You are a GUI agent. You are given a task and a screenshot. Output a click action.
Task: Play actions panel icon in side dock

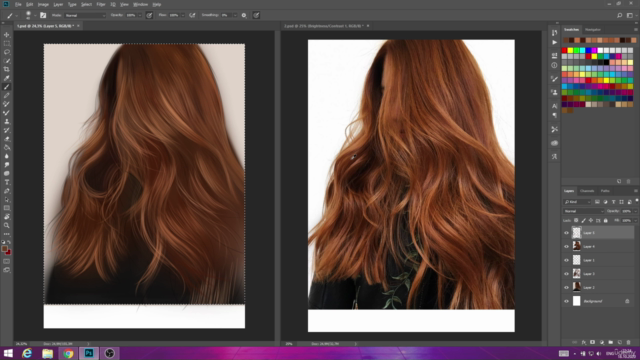pos(554,42)
